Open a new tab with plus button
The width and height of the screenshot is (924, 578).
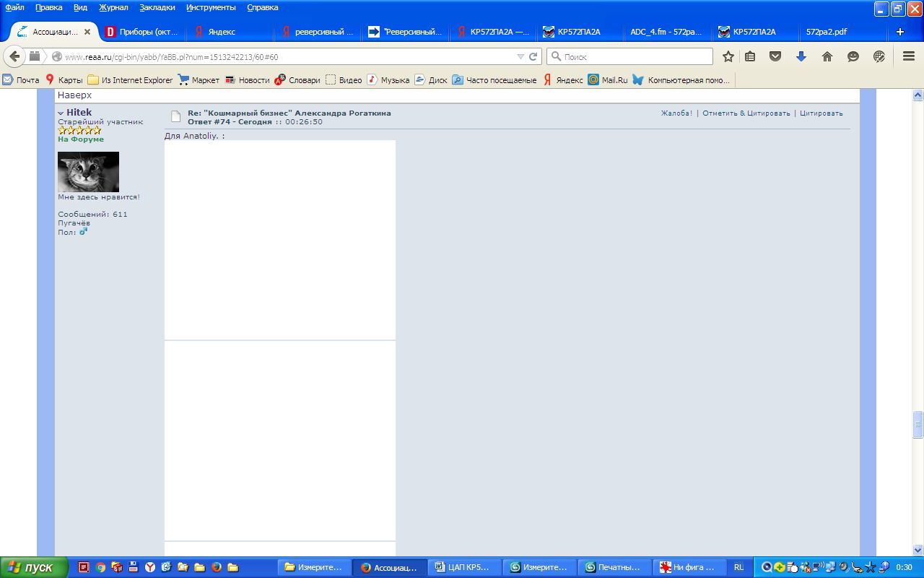click(x=899, y=32)
